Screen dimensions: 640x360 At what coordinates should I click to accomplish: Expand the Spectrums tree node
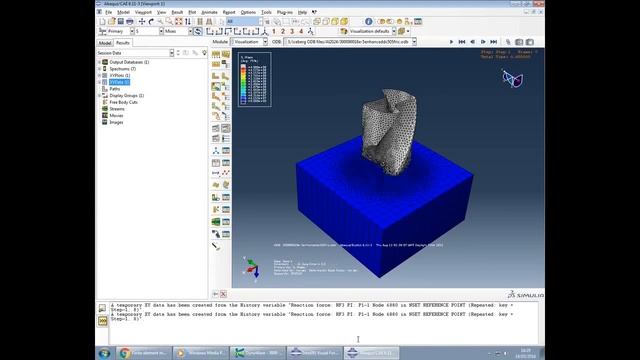click(x=99, y=69)
